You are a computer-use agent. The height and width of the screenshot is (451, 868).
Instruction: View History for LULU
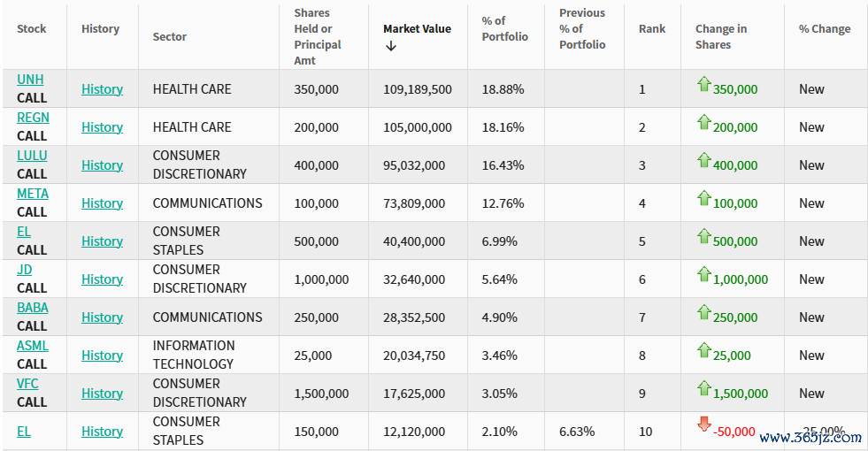click(102, 164)
